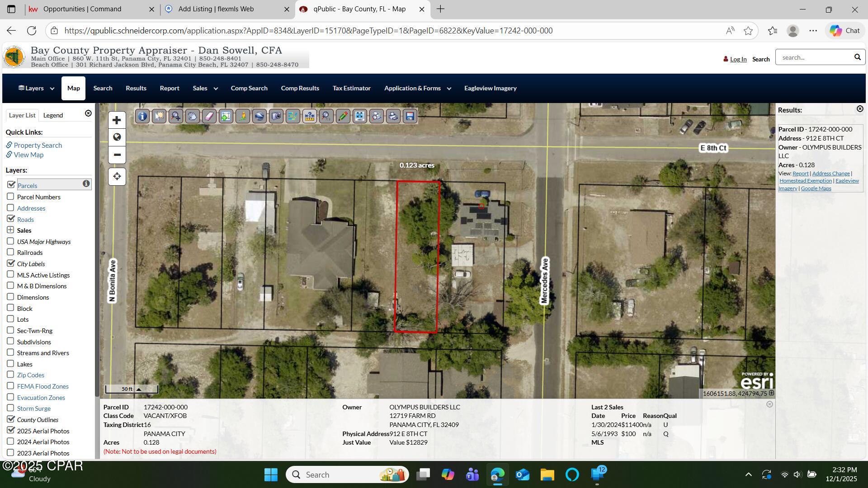The width and height of the screenshot is (868, 488).
Task: Open the Layers dropdown menu
Action: click(36, 88)
